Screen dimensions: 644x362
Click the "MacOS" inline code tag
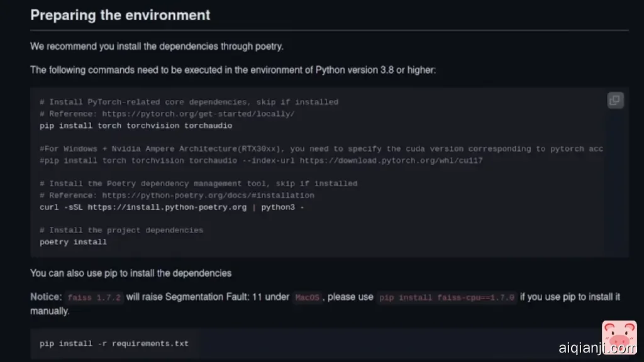coord(307,297)
